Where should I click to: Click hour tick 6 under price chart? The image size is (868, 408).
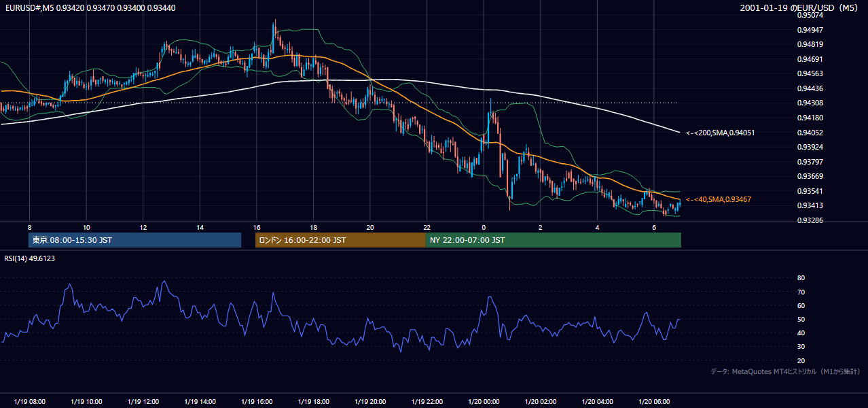point(654,227)
